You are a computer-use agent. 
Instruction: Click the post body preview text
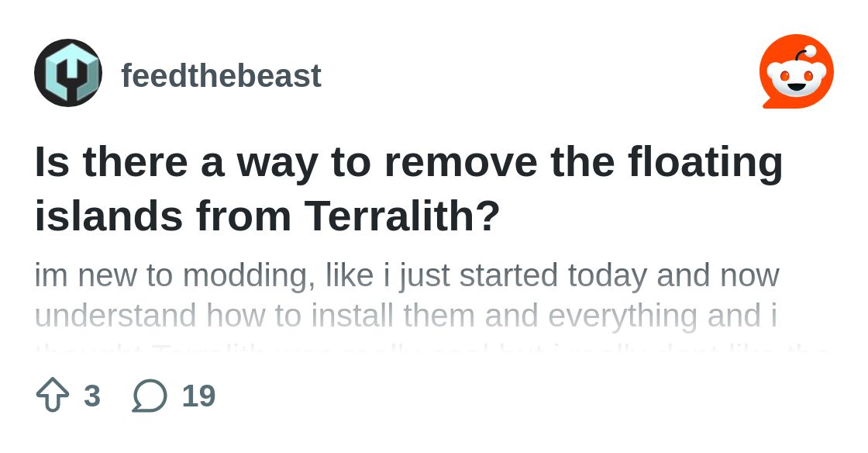pos(407,296)
